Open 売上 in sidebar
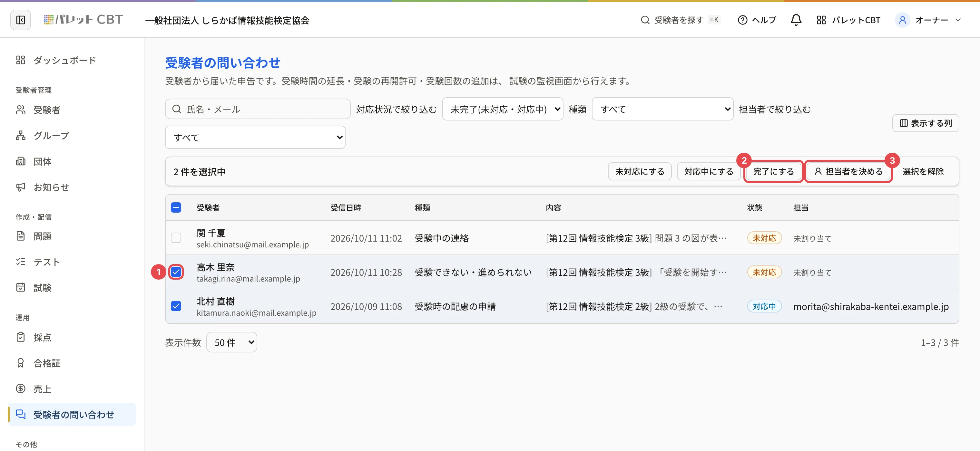This screenshot has width=980, height=451. [72, 389]
